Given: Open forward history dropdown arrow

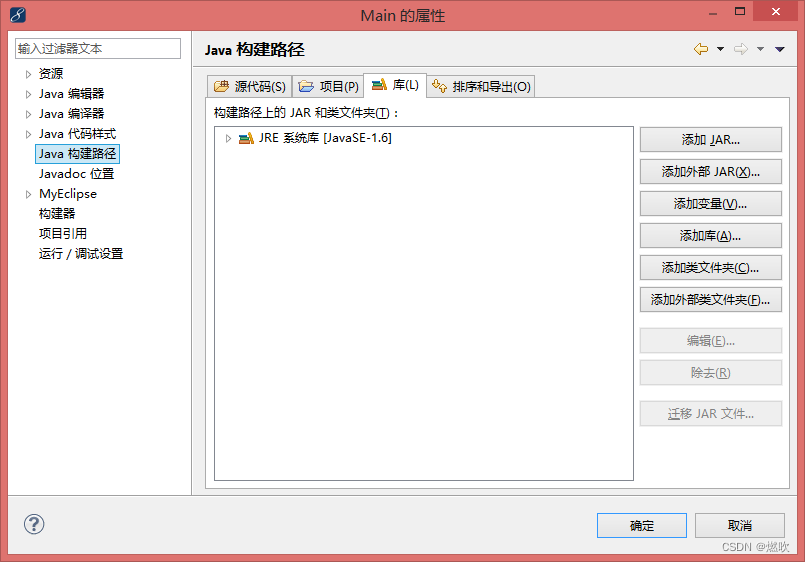Looking at the screenshot, I should (760, 49).
